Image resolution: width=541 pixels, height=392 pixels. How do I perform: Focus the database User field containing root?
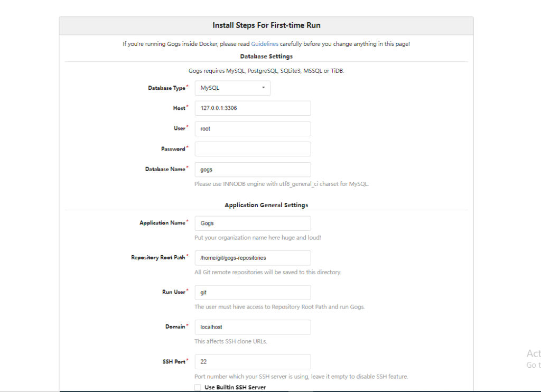[253, 129]
